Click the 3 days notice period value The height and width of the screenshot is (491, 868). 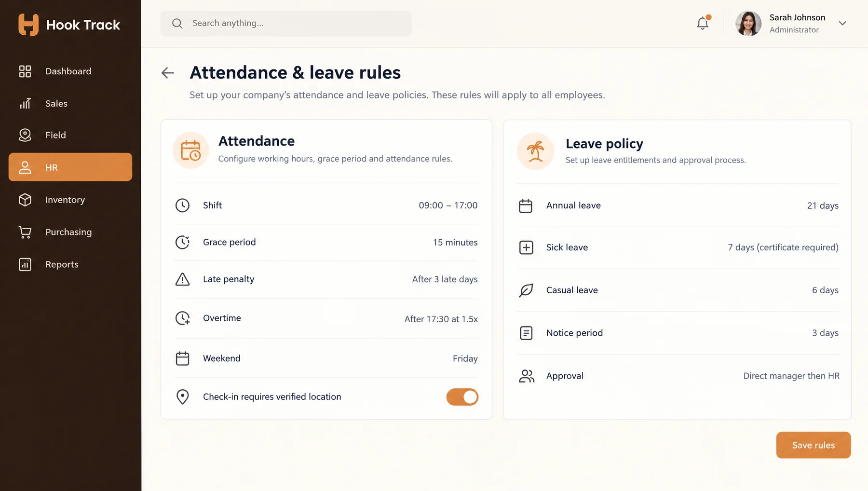[x=825, y=333]
